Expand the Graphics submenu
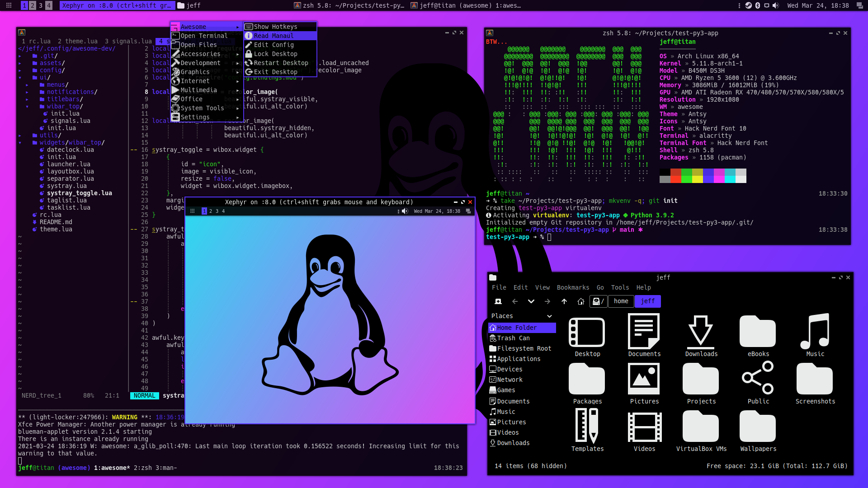Viewport: 868px width, 488px height. click(207, 72)
